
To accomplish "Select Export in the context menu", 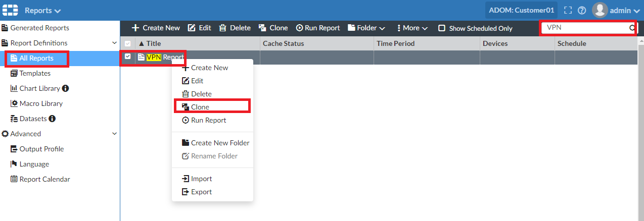I will pyautogui.click(x=201, y=192).
